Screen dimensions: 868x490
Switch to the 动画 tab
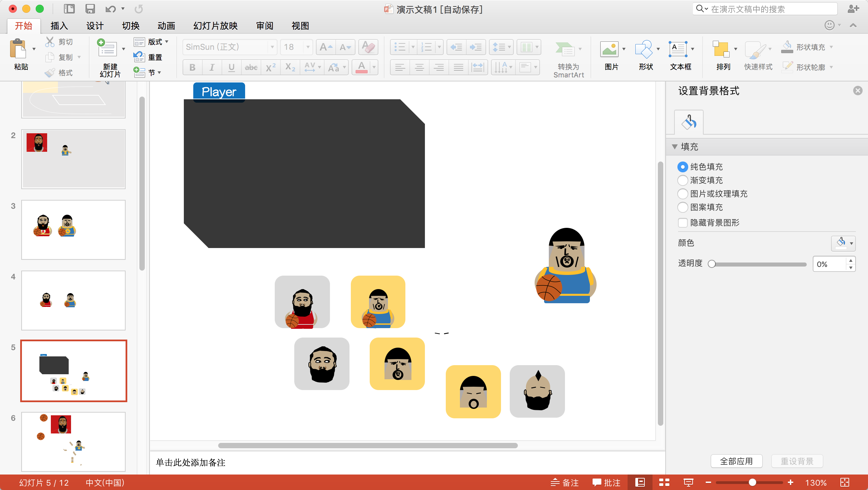[x=166, y=26]
